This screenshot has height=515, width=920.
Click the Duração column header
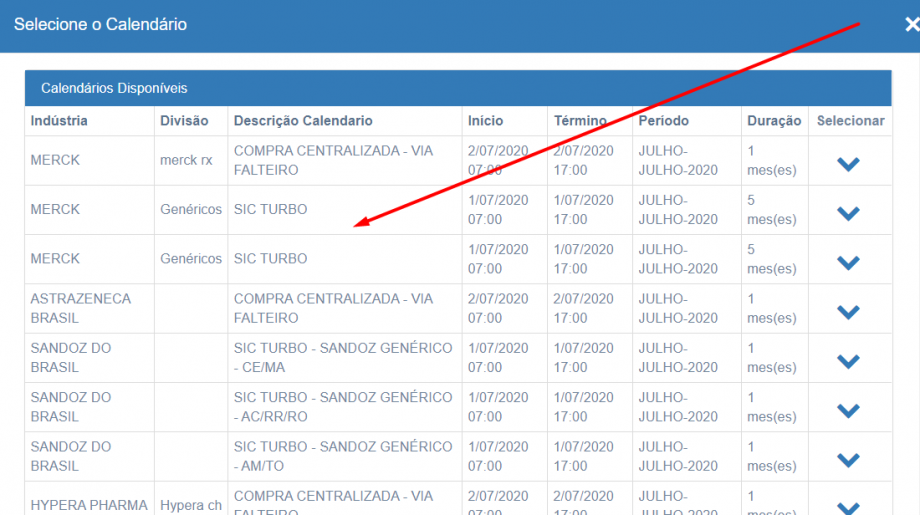[773, 121]
